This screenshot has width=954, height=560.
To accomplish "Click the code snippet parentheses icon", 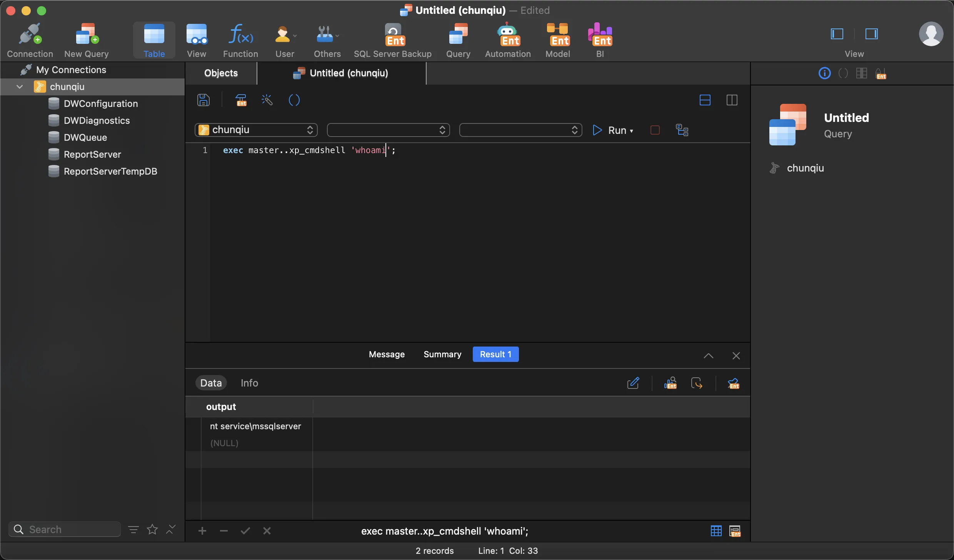I will coord(294,100).
